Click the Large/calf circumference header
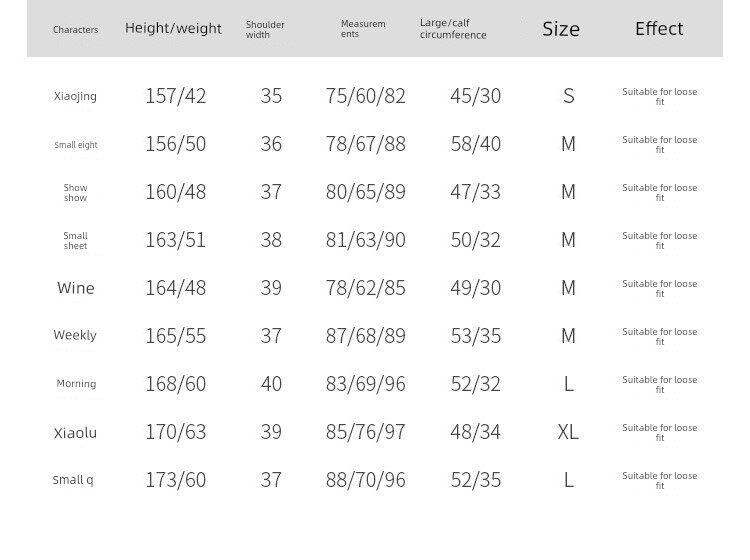Image resolution: width=750 pixels, height=560 pixels. (x=453, y=29)
